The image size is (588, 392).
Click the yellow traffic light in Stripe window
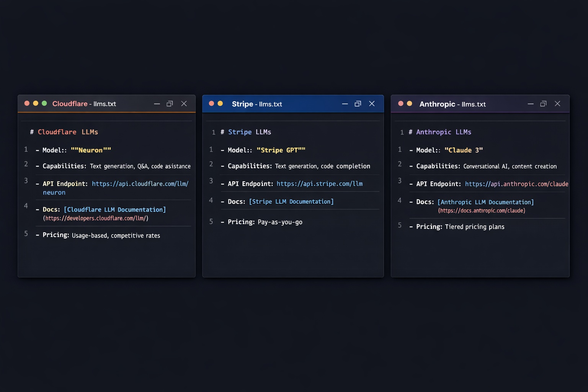coord(220,103)
